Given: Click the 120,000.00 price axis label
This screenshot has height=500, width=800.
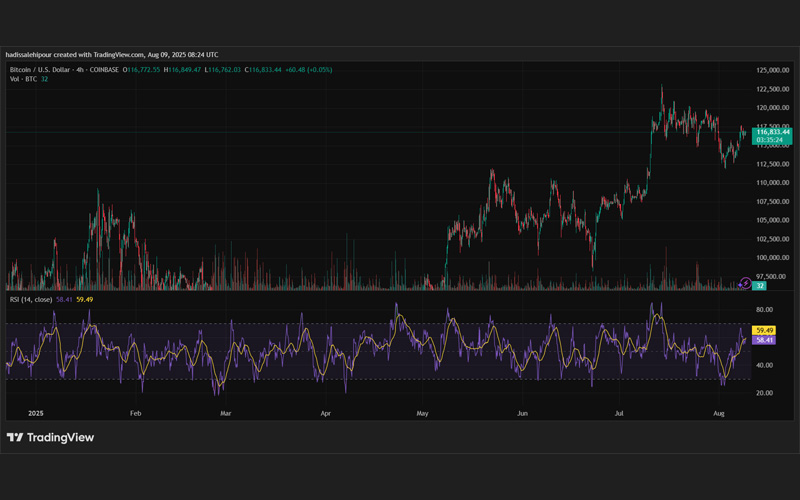Looking at the screenshot, I should click(x=773, y=108).
